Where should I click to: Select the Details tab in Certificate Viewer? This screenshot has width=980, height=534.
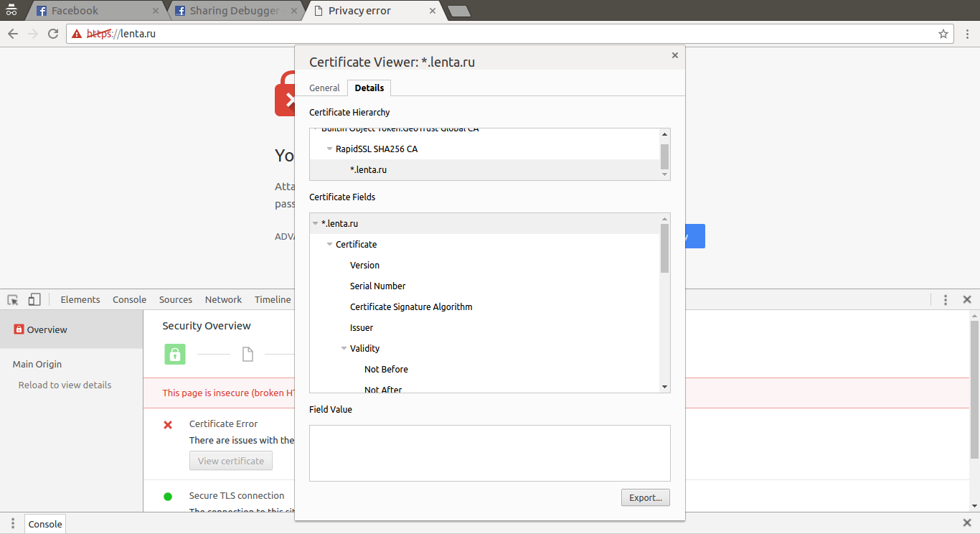[x=369, y=88]
